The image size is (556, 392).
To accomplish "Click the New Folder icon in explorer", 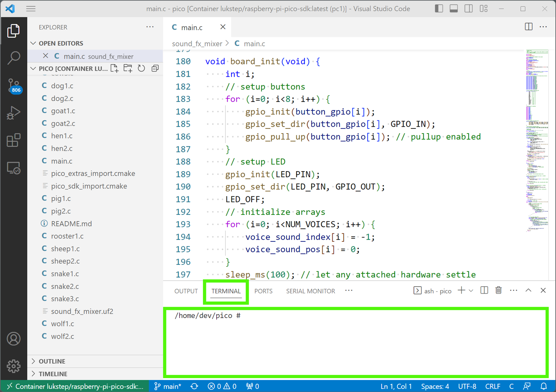I will (x=128, y=68).
